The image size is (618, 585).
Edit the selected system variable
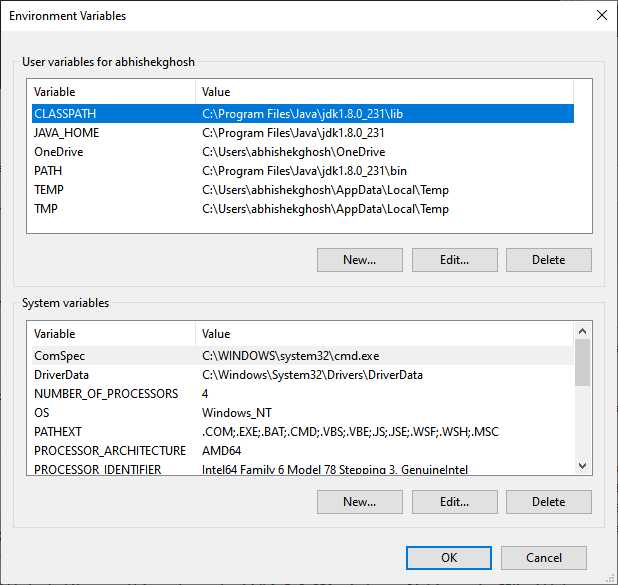[454, 502]
